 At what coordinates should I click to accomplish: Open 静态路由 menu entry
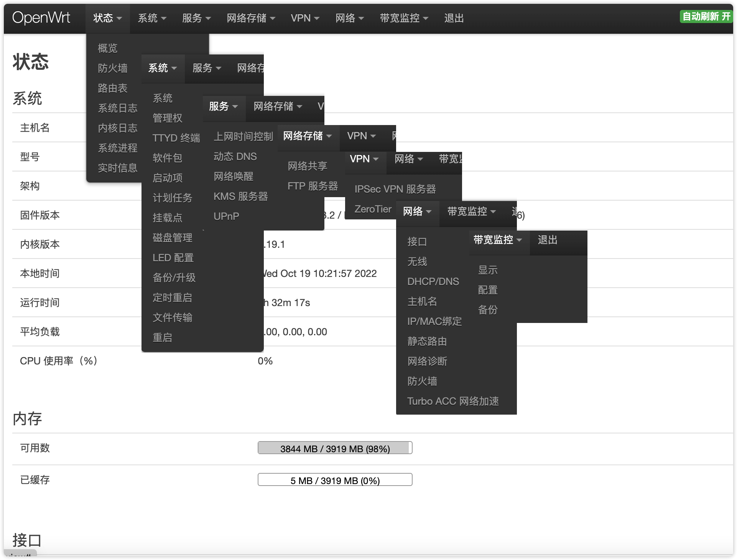[x=427, y=341]
